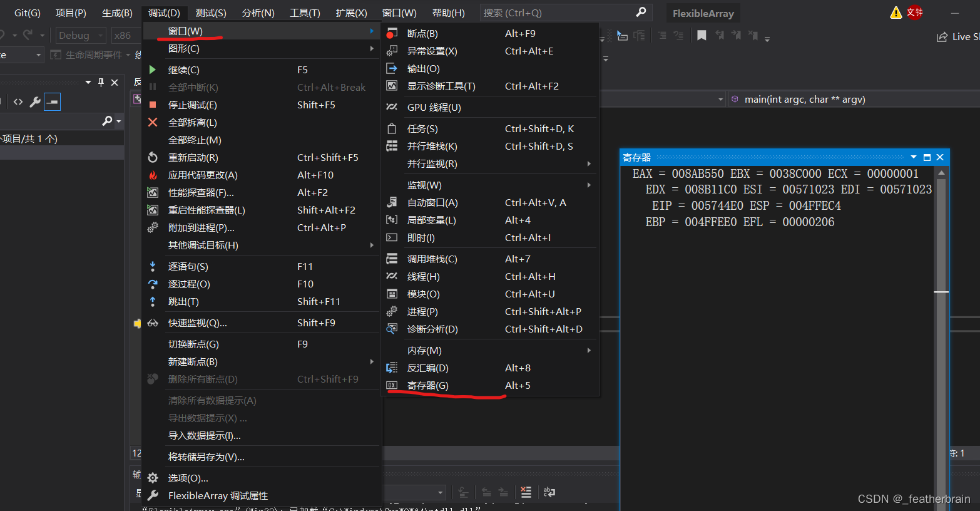The height and width of the screenshot is (511, 980).
Task: Expand the Memory submenu
Action: coord(490,350)
